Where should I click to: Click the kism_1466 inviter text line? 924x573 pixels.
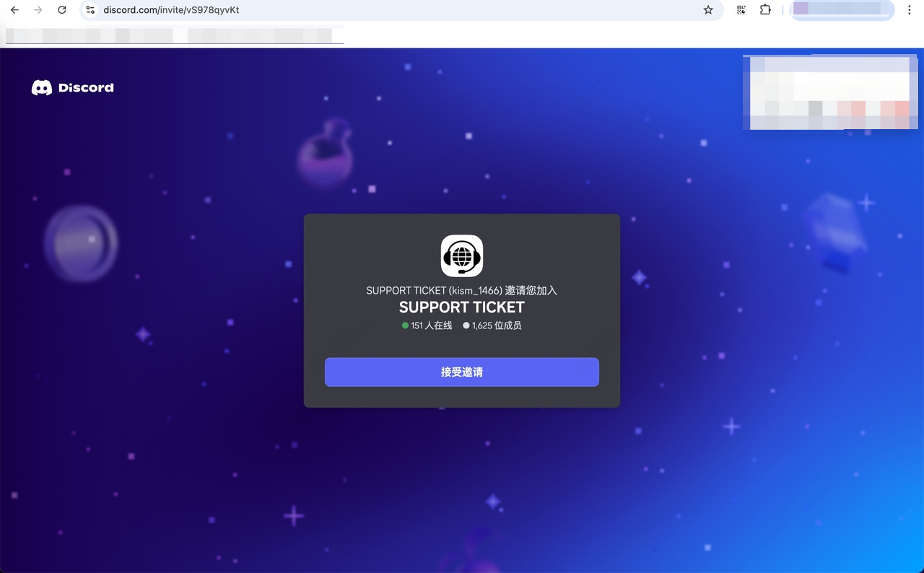coord(462,290)
